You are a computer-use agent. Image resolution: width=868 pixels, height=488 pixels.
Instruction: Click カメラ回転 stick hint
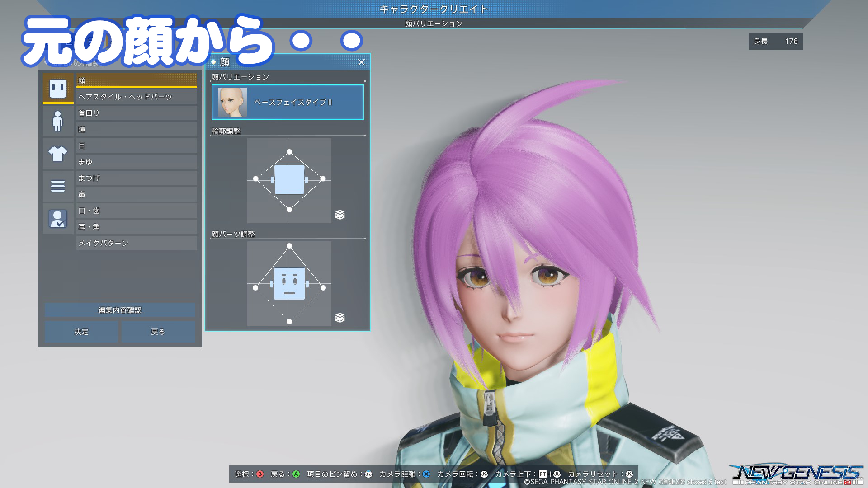point(462,474)
